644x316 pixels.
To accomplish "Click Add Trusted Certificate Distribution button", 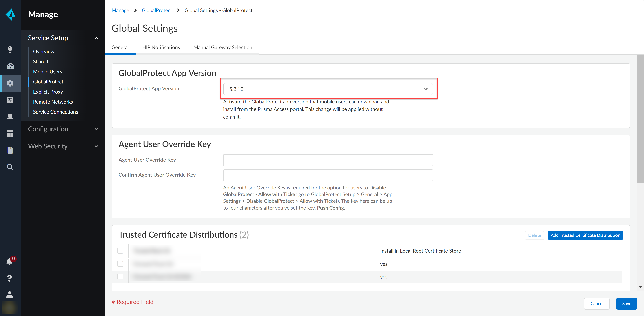I will 585,235.
